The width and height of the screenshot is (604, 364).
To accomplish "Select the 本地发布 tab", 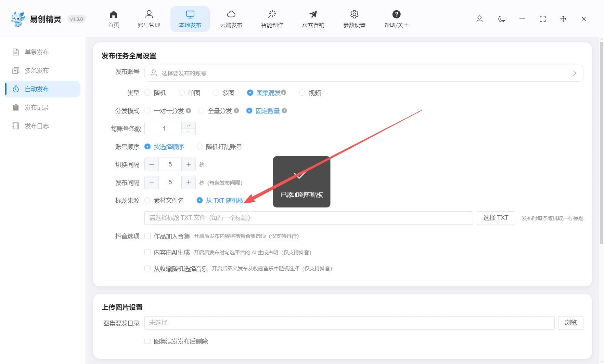I will [190, 19].
